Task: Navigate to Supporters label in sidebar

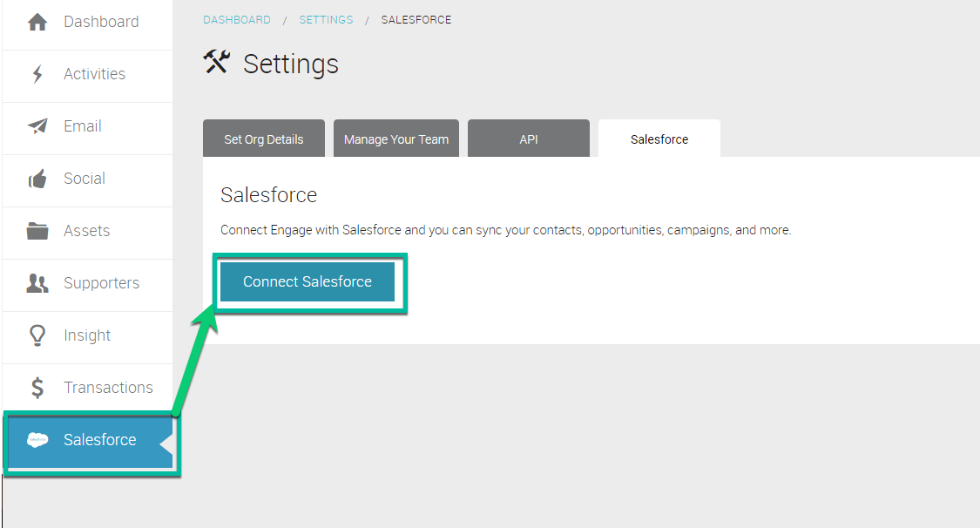Action: (x=101, y=283)
